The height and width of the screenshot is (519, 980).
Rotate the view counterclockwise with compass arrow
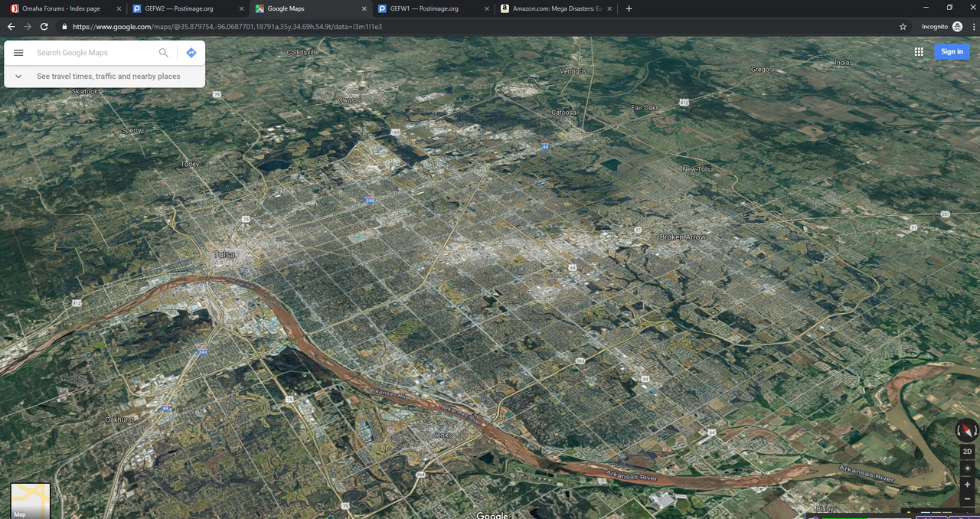958,431
